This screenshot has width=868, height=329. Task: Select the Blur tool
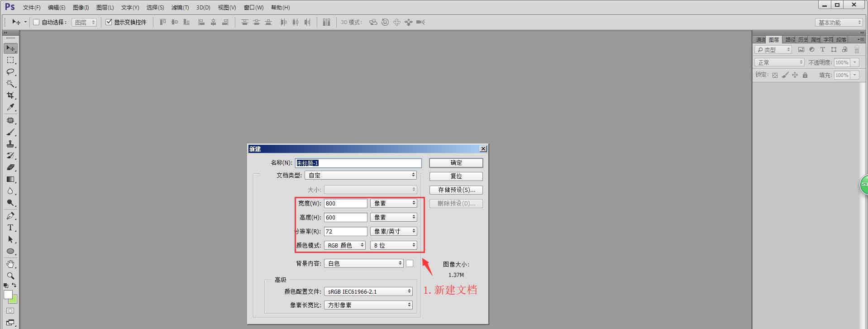click(x=10, y=191)
